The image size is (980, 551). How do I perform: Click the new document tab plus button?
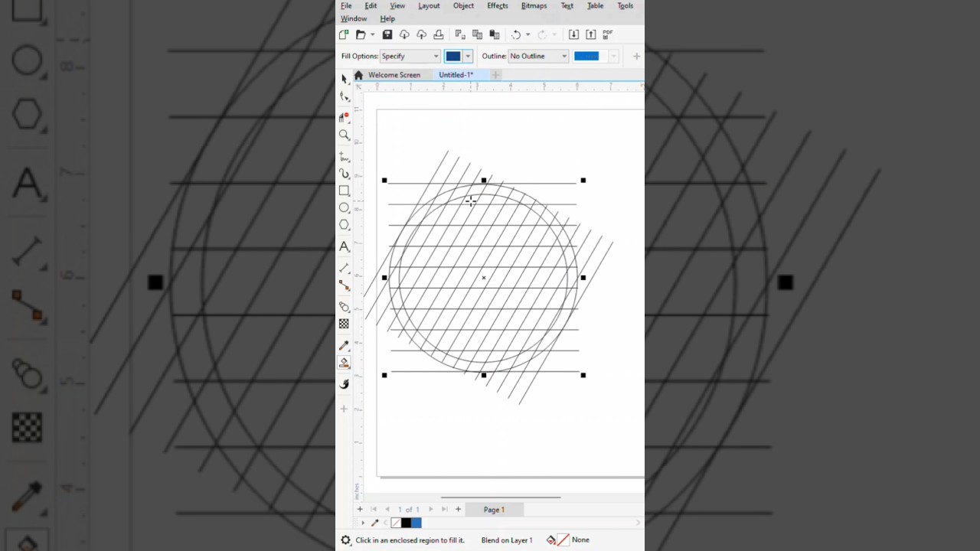tap(495, 75)
